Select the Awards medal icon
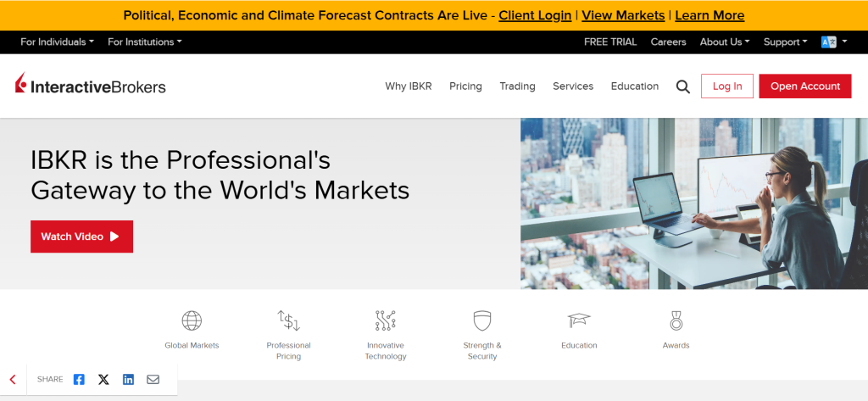The height and width of the screenshot is (401, 868). click(x=676, y=320)
